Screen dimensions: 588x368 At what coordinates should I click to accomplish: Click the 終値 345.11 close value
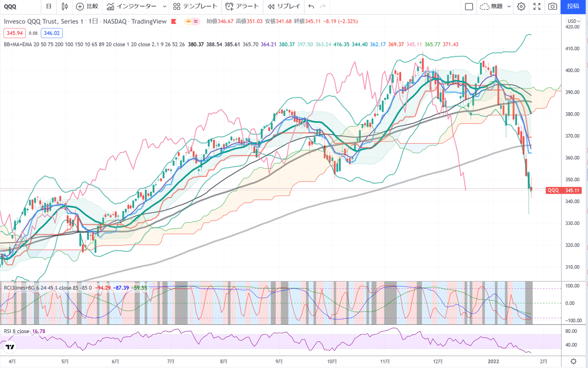point(308,22)
